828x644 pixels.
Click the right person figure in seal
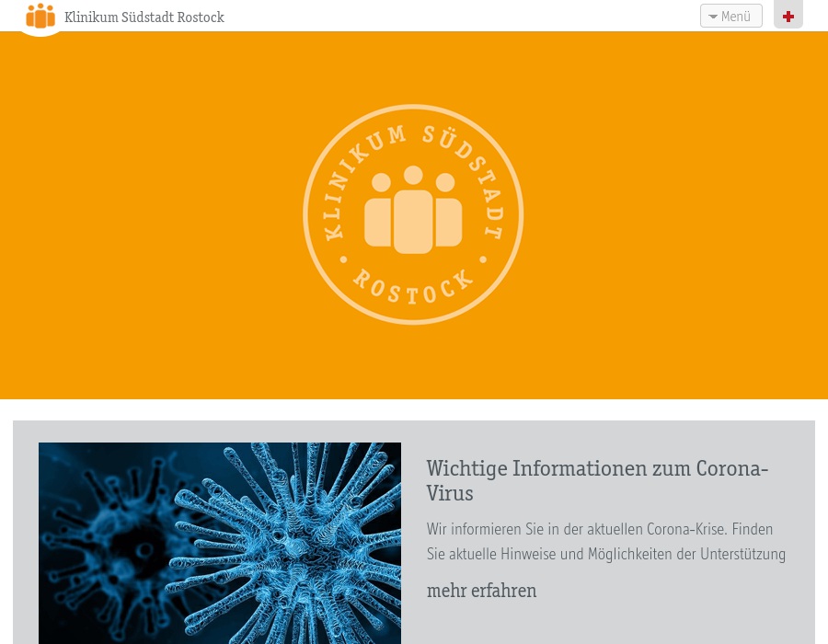click(447, 215)
